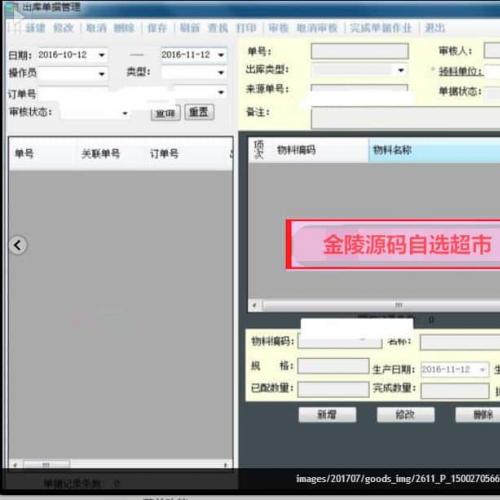This screenshot has width=500, height=500.
Task: Click the 完成数量 input field
Action: click(x=455, y=390)
